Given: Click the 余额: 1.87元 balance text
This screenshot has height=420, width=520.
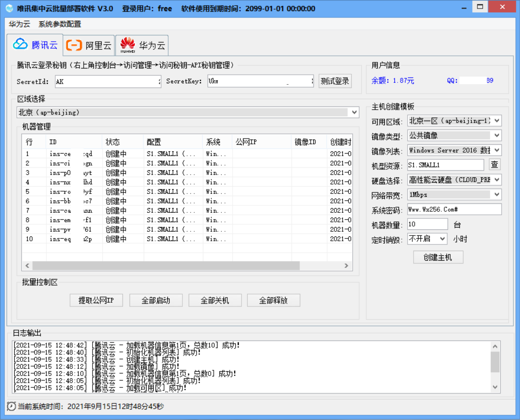Looking at the screenshot, I should [393, 80].
